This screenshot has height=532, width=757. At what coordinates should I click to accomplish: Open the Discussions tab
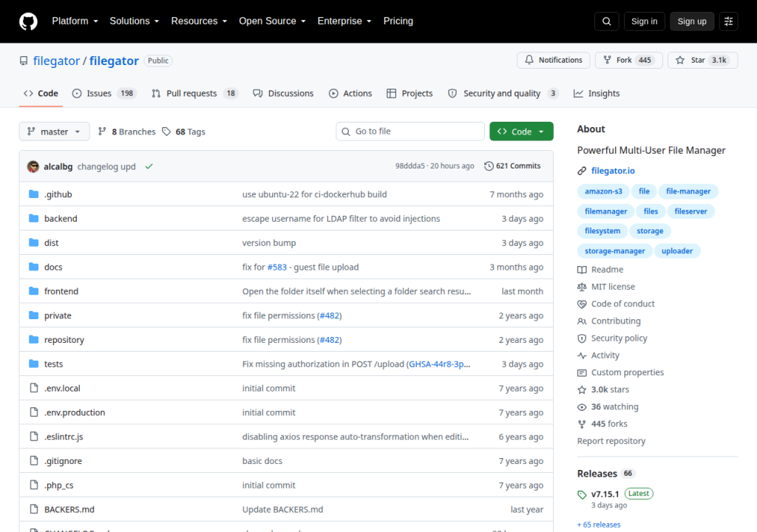point(283,93)
